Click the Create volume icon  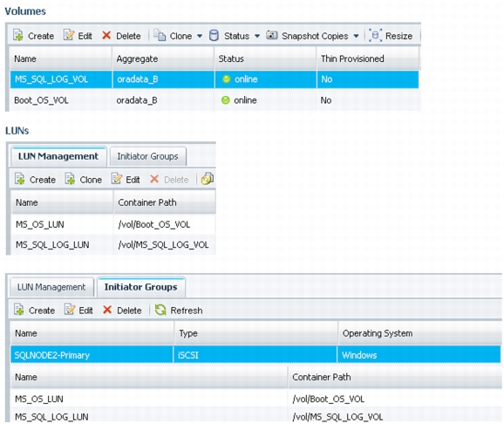(18, 35)
